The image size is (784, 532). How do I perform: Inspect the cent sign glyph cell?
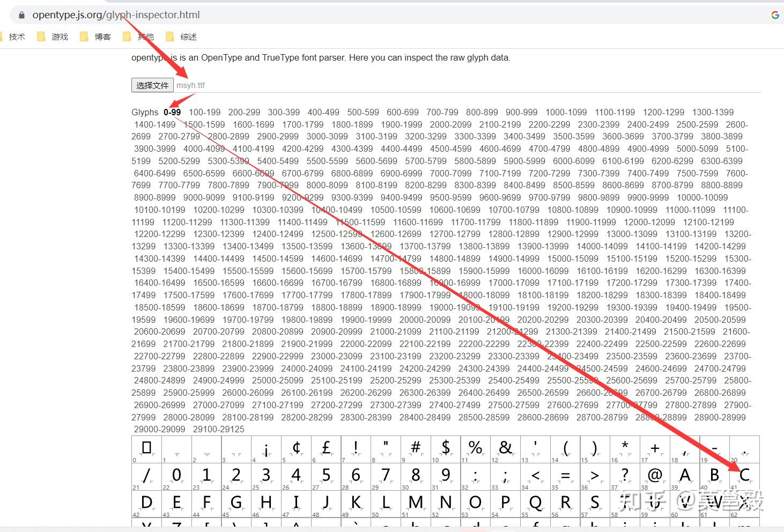click(x=296, y=449)
